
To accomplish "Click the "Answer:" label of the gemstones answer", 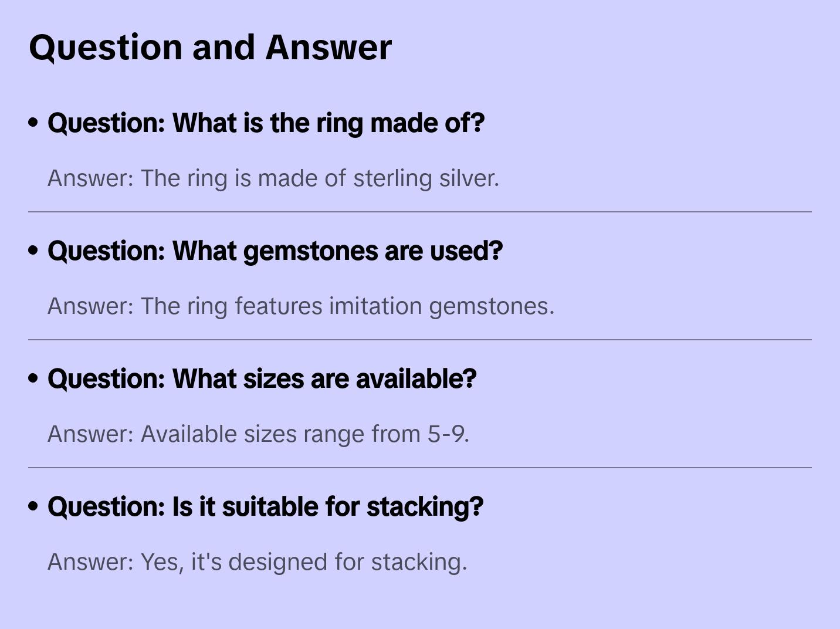I will 91,306.
